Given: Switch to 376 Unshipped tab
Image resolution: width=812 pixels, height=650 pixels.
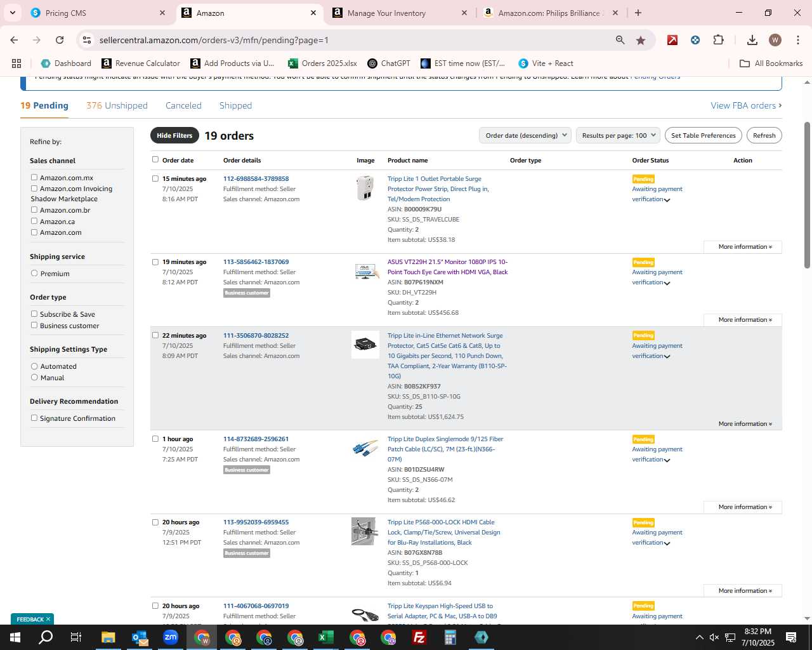Looking at the screenshot, I should 117,105.
